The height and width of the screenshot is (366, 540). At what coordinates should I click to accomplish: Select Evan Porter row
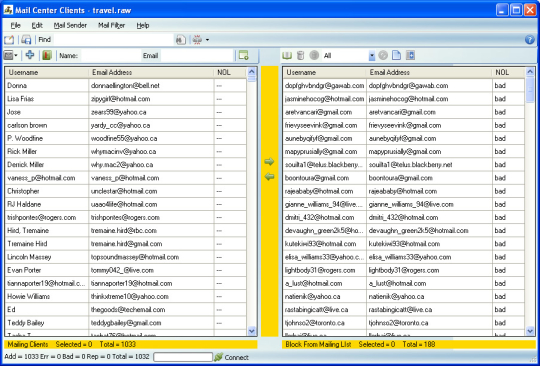(126, 270)
